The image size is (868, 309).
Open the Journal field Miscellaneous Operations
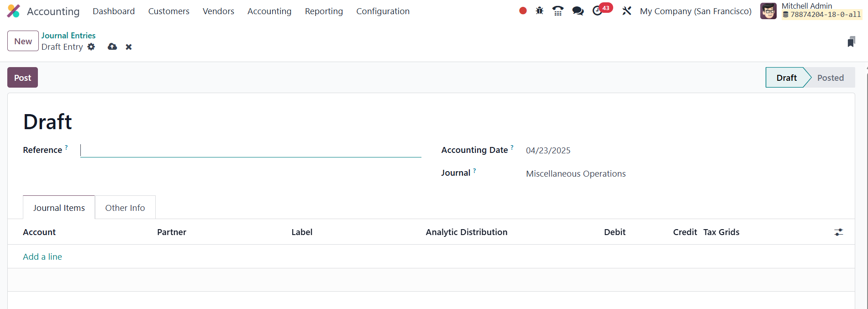click(x=575, y=174)
